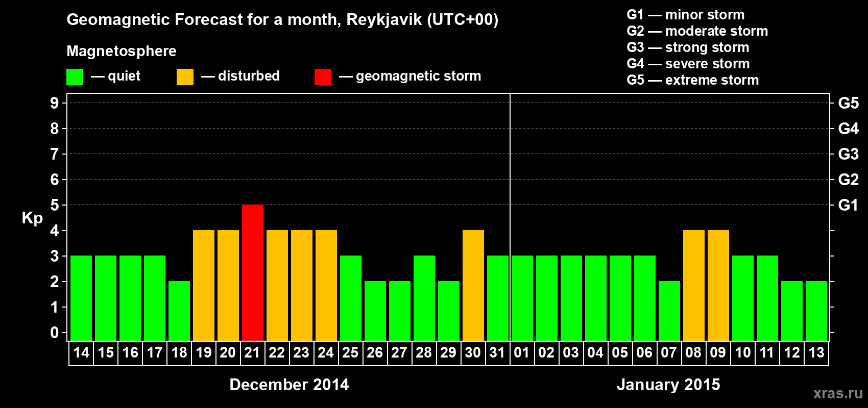Click the "G2 — moderate storm" legend line
Screen dimensions: 868x408
[697, 31]
